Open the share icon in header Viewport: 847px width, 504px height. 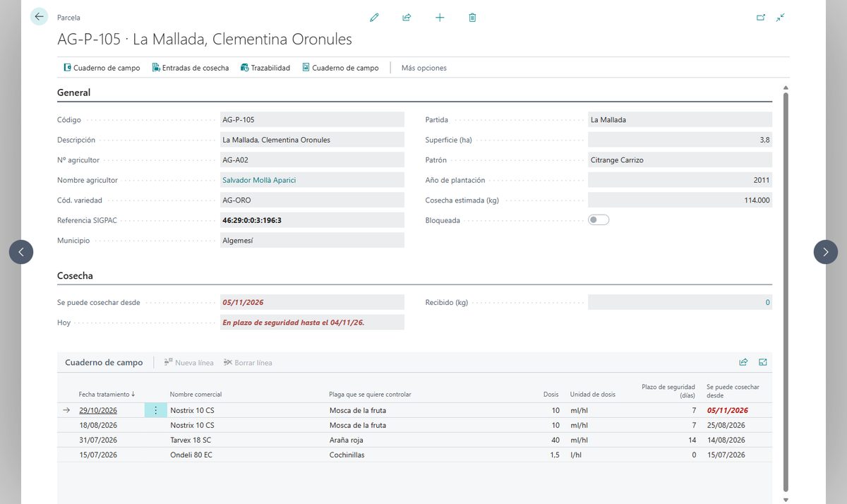407,17
